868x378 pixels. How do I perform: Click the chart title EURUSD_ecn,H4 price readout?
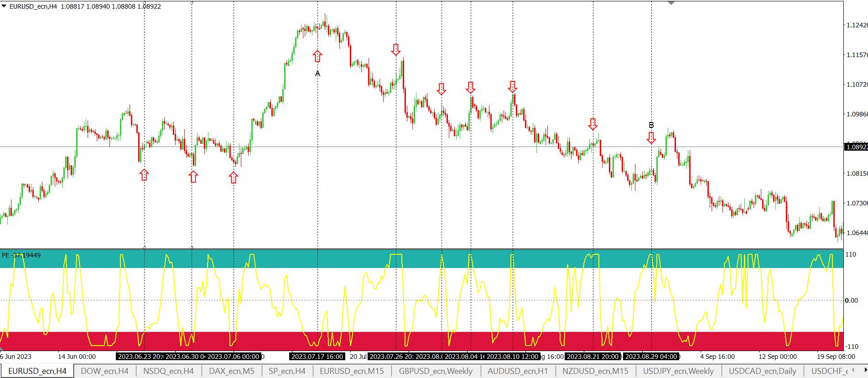pyautogui.click(x=85, y=6)
